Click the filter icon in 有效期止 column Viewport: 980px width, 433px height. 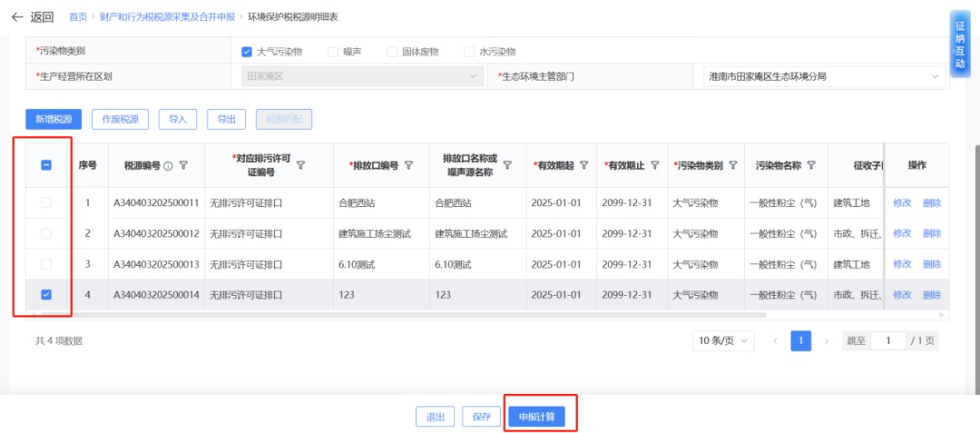[654, 165]
